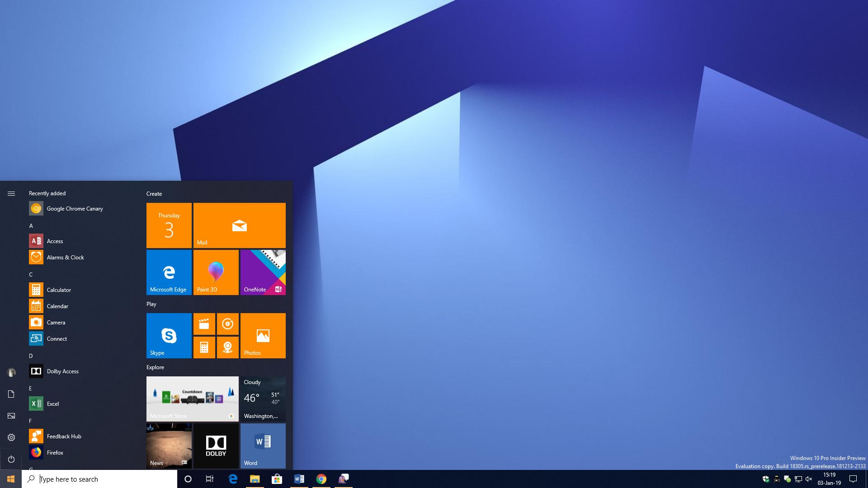
Task: Open the Skype tile
Action: click(x=169, y=336)
